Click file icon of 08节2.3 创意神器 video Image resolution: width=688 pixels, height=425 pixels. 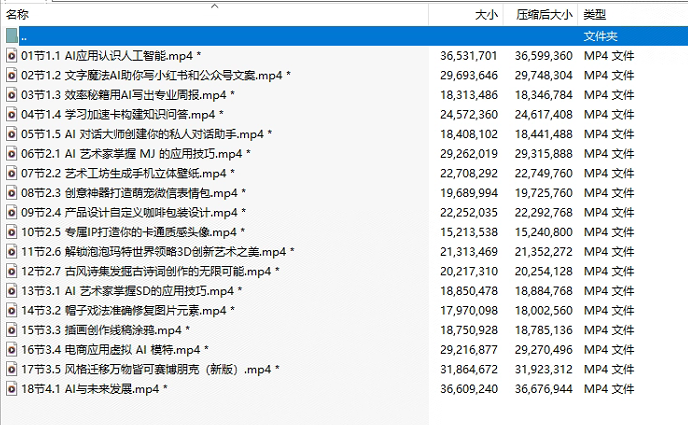(x=11, y=192)
